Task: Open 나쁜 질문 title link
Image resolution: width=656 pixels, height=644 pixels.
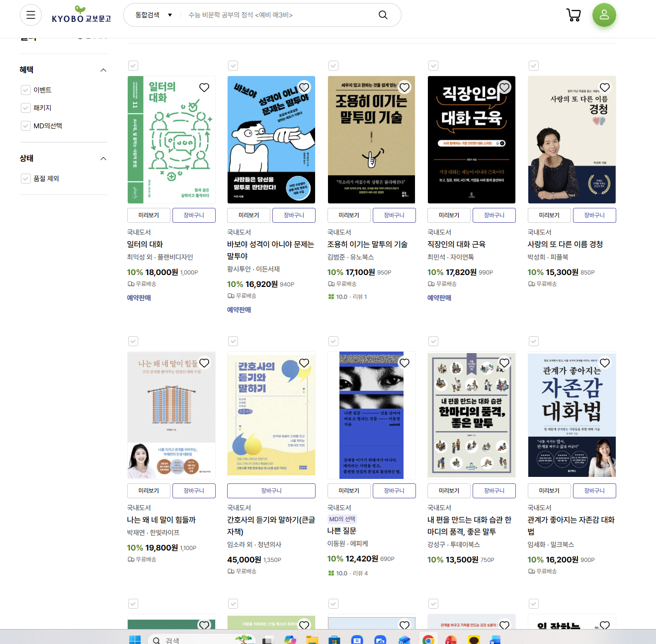Action: pyautogui.click(x=342, y=531)
